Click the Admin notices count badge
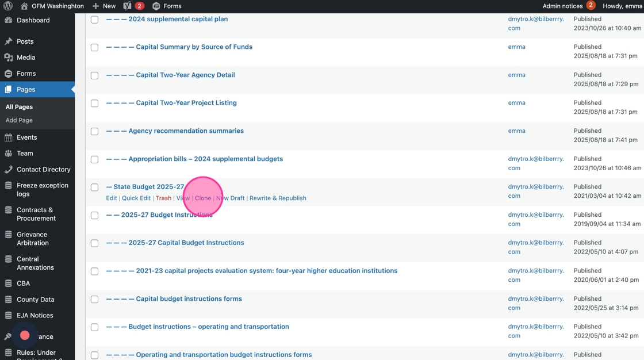The height and width of the screenshot is (360, 644). coord(591,5)
